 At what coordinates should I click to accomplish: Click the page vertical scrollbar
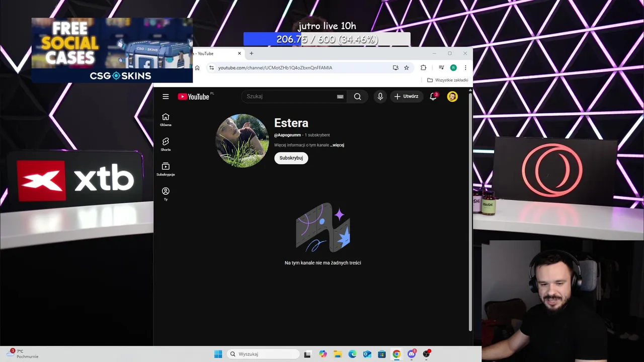click(x=470, y=211)
